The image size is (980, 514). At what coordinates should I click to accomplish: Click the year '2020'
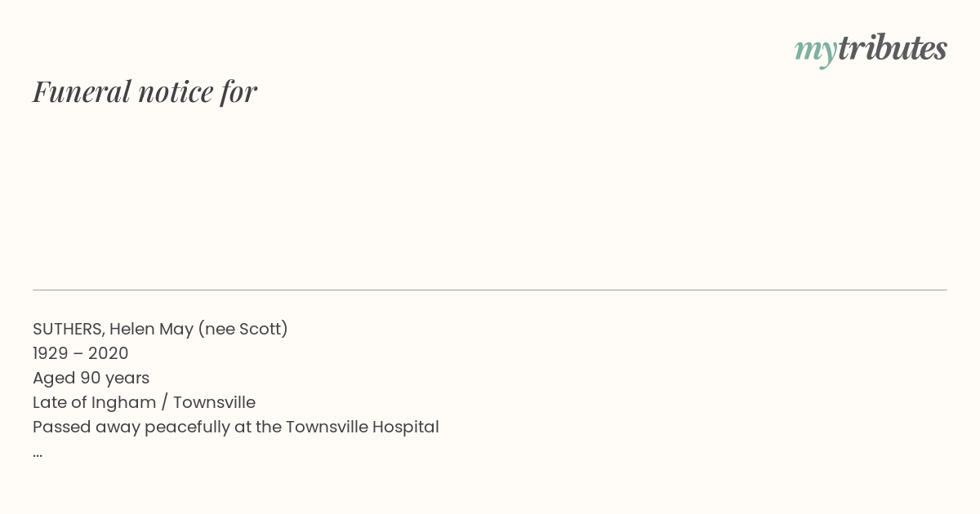(x=109, y=353)
